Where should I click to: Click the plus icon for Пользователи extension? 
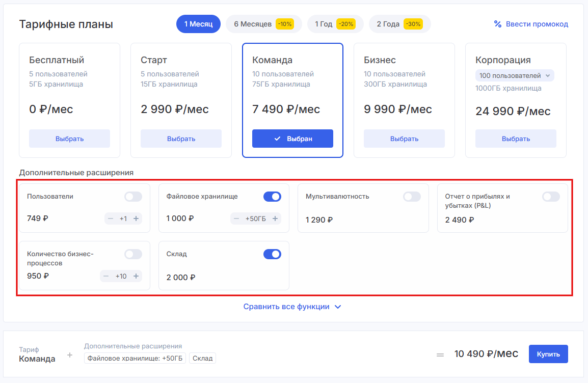pyautogui.click(x=136, y=218)
